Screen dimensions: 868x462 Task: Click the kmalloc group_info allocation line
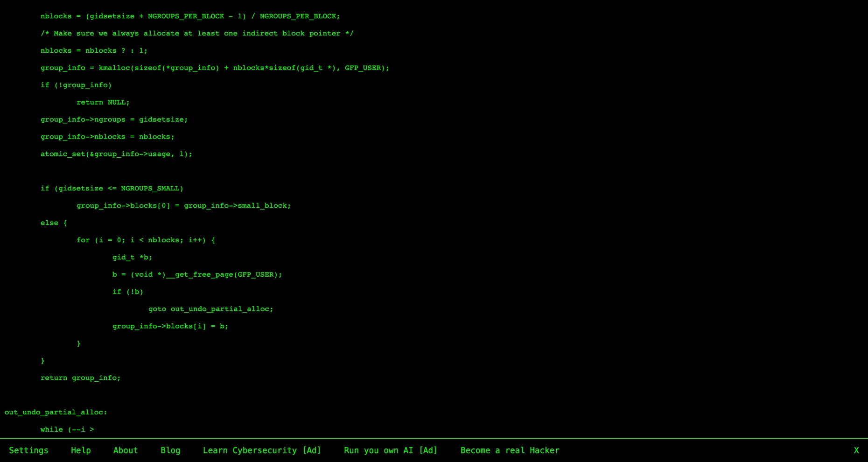(x=215, y=68)
